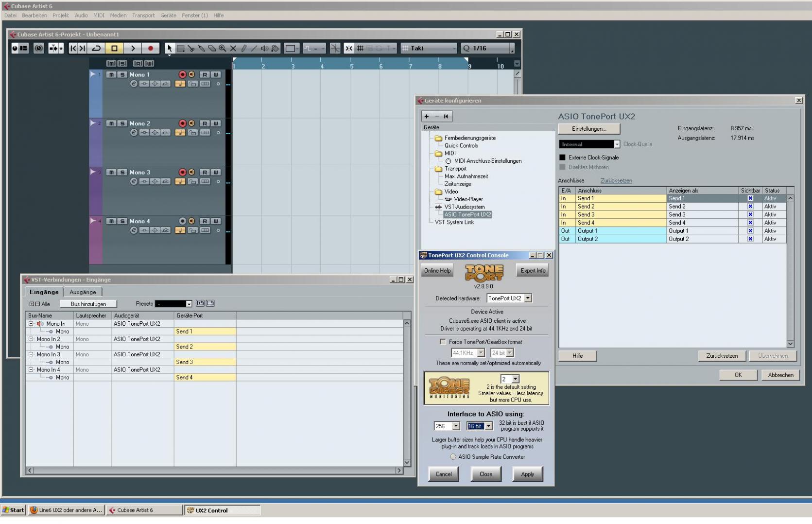Select the Range Selection tool
The width and height of the screenshot is (812, 524).
[180, 48]
